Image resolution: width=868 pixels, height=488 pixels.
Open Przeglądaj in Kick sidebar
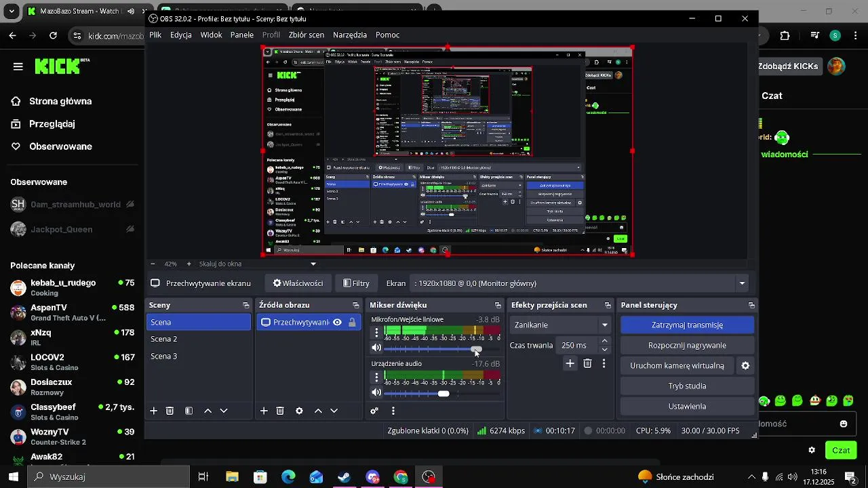click(x=43, y=124)
